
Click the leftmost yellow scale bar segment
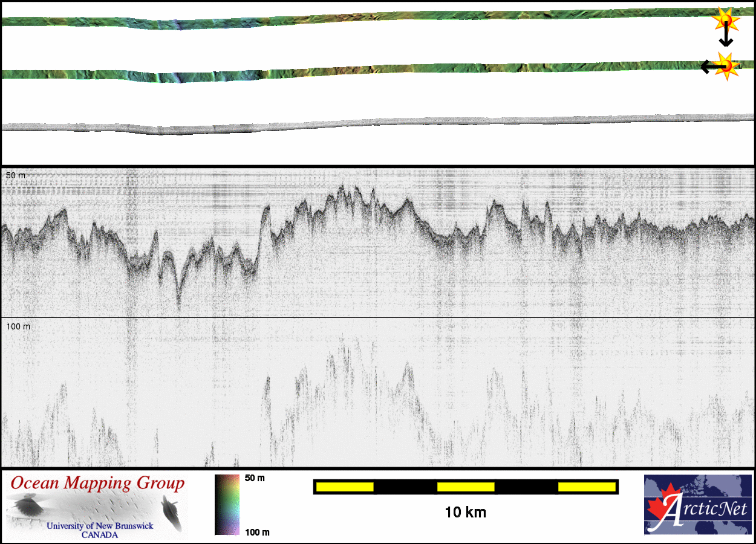(x=345, y=487)
